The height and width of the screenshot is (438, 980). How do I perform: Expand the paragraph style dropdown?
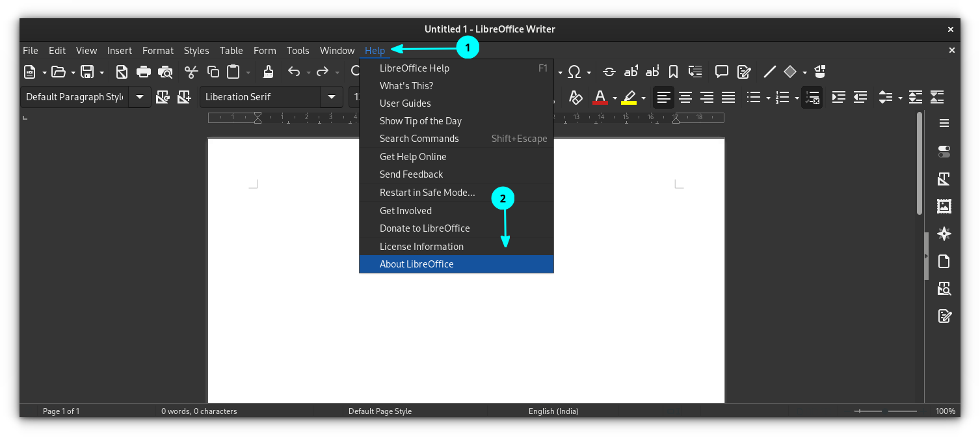(139, 96)
